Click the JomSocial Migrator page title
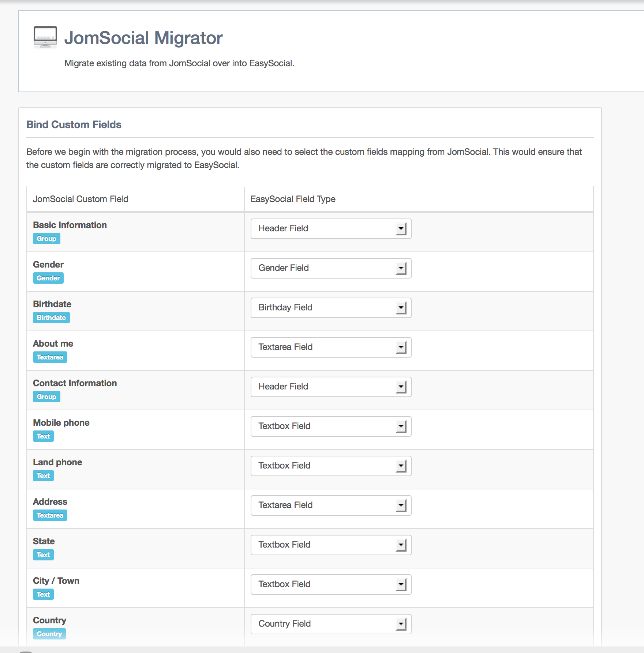This screenshot has width=644, height=653. coord(143,38)
